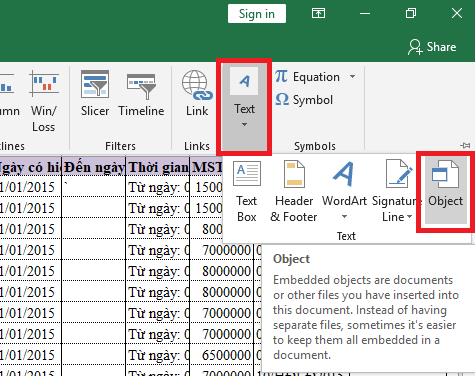Image resolution: width=476 pixels, height=391 pixels.
Task: Click cell containing 6500000
Action: 226,355
